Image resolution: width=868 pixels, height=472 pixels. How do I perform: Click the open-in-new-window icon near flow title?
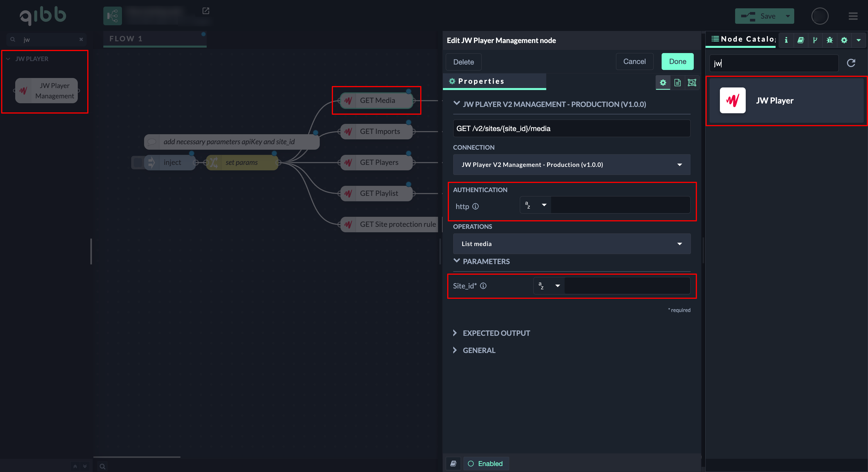coord(206,11)
